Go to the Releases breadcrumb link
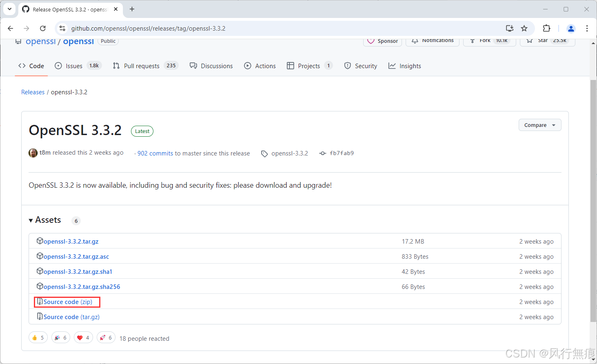 (33, 92)
